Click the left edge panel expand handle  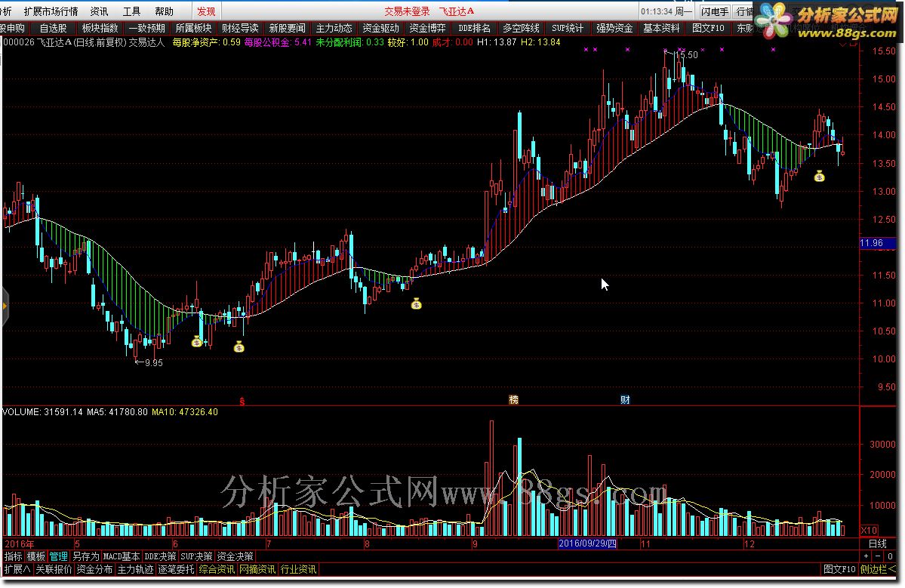pos(5,306)
